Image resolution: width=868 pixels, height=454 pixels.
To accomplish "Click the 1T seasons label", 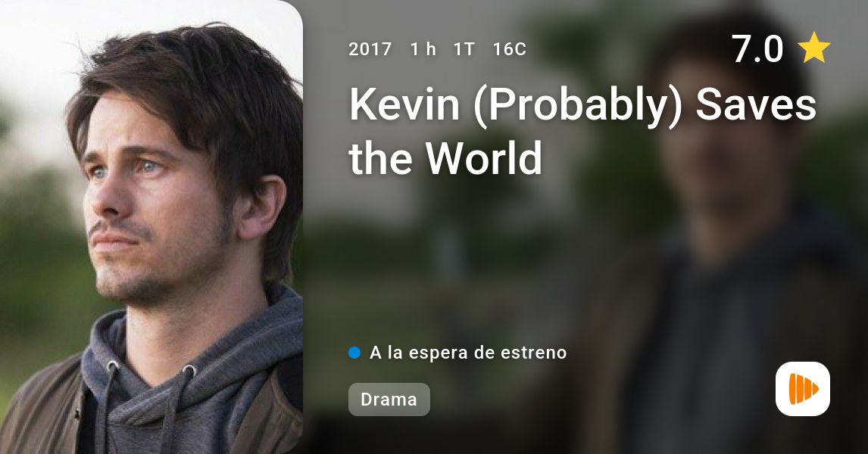I will [464, 49].
